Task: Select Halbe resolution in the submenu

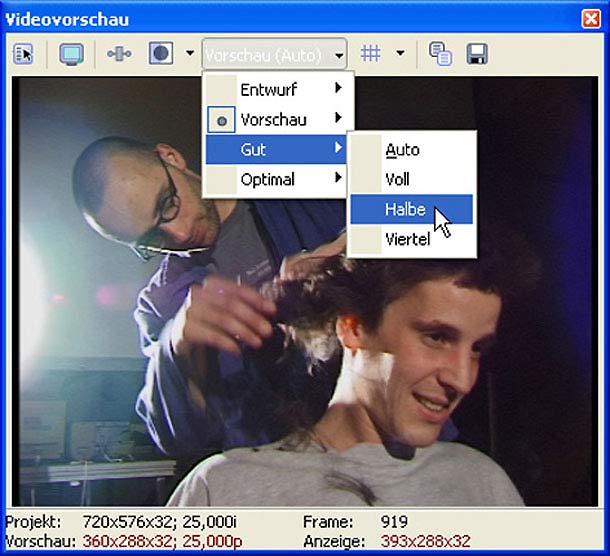Action: [x=405, y=209]
